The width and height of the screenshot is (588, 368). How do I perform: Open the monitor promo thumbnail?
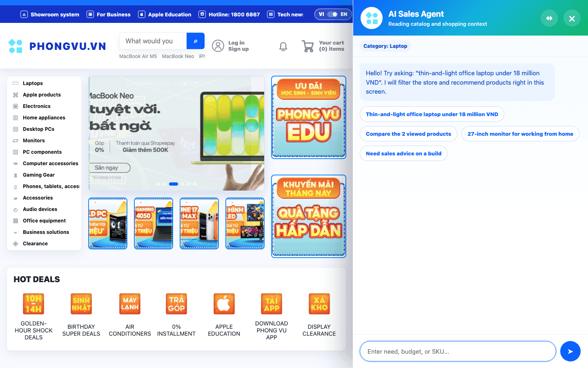click(x=245, y=223)
